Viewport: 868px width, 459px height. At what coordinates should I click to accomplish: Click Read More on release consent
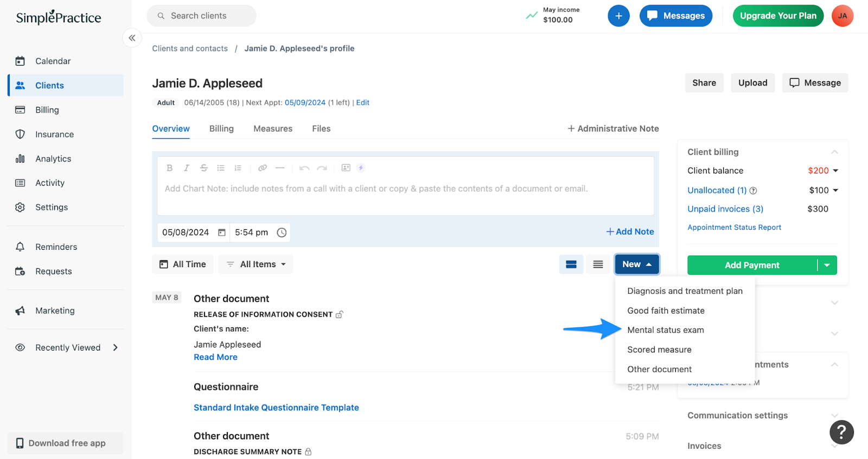pyautogui.click(x=215, y=357)
